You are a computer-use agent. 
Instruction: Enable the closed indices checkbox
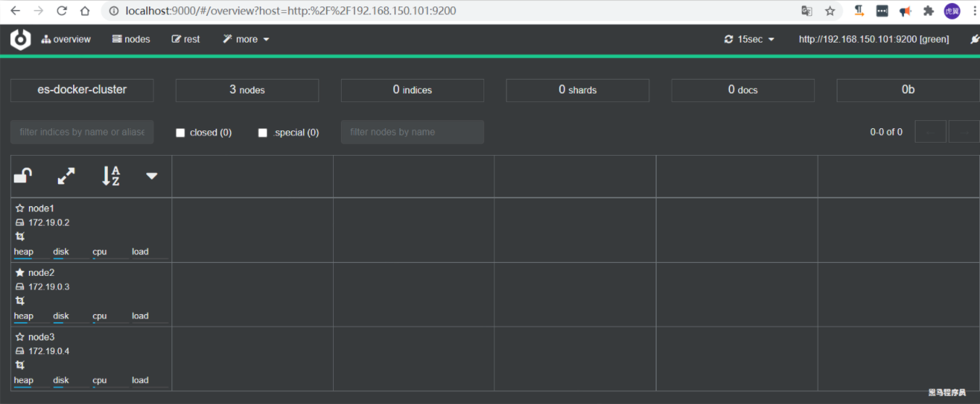(181, 132)
